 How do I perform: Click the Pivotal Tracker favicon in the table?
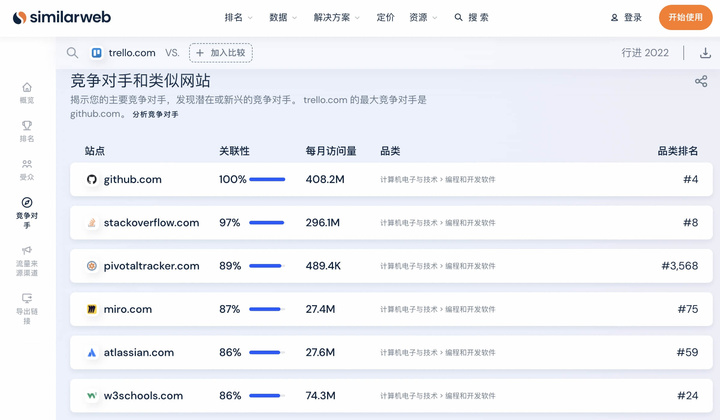92,266
